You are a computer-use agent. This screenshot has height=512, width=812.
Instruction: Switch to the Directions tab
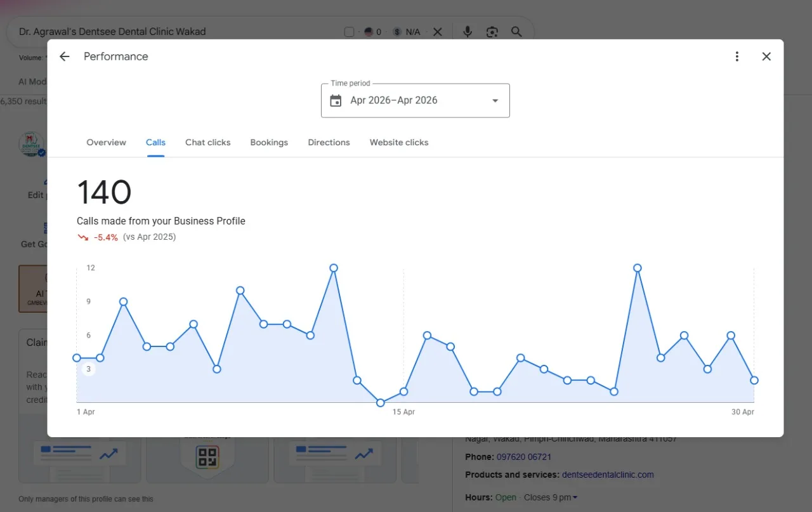pos(329,142)
